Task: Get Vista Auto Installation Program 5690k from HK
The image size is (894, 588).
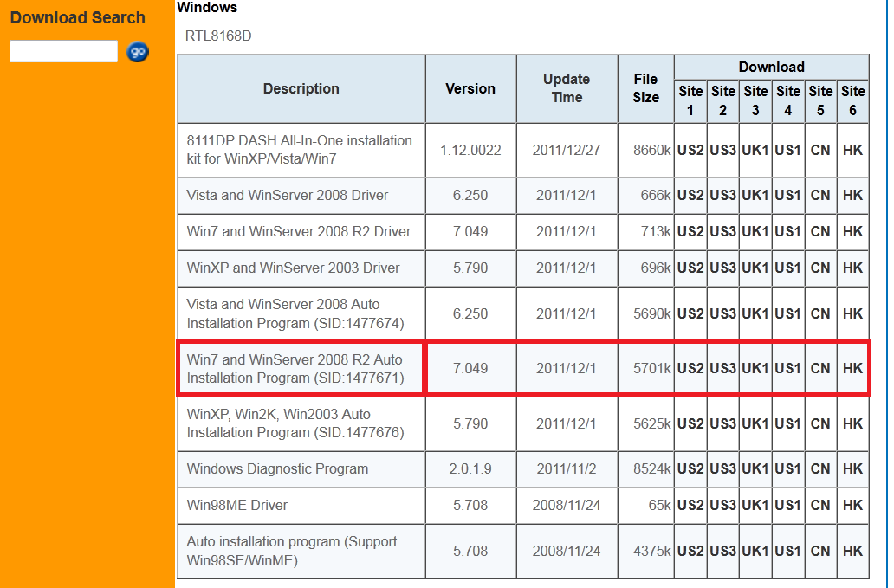Action: [x=853, y=314]
